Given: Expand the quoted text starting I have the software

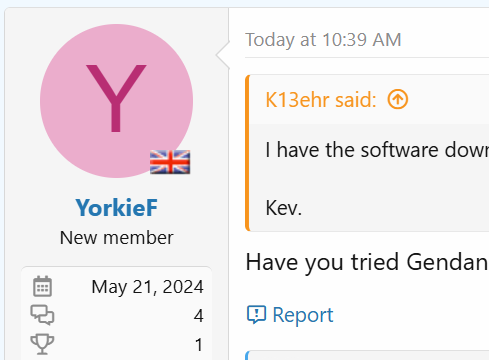Looking at the screenshot, I should point(377,150).
